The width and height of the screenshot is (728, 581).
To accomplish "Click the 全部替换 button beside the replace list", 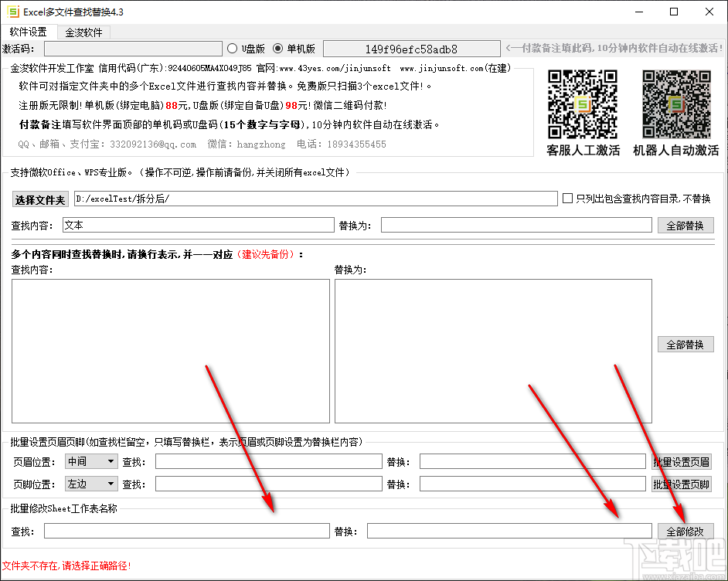I will click(685, 345).
